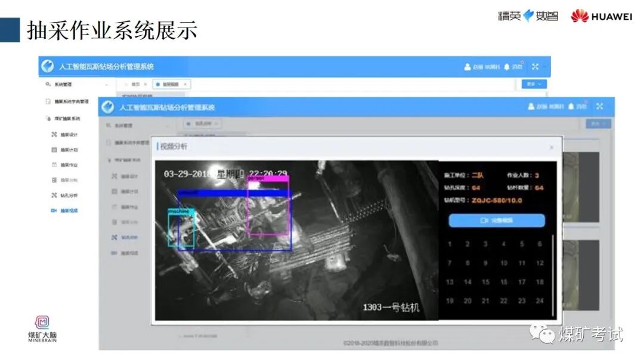Close the 钻孔分析 tab in the front window
644x363 pixels.
point(216,124)
